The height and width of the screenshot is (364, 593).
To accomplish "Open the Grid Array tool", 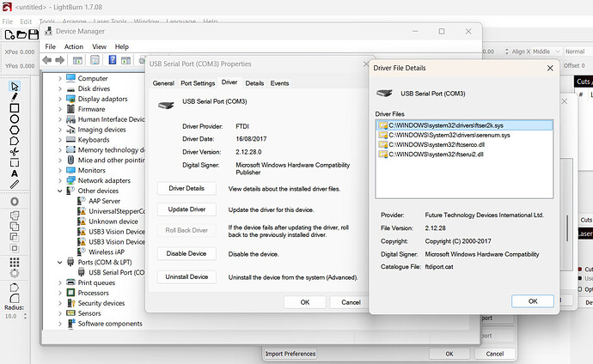I will coord(15,262).
